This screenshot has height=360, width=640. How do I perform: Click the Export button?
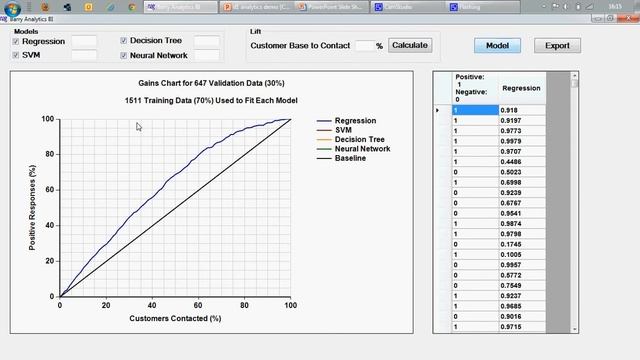pos(557,46)
